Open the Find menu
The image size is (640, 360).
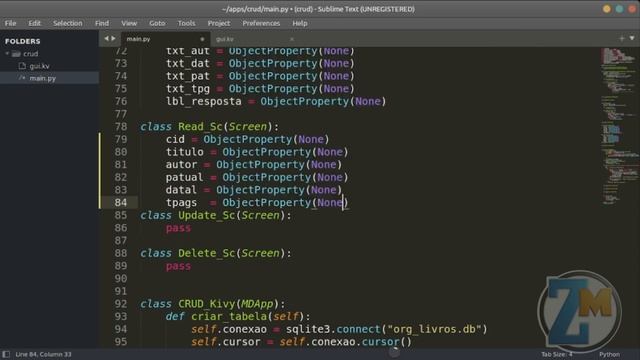102,23
